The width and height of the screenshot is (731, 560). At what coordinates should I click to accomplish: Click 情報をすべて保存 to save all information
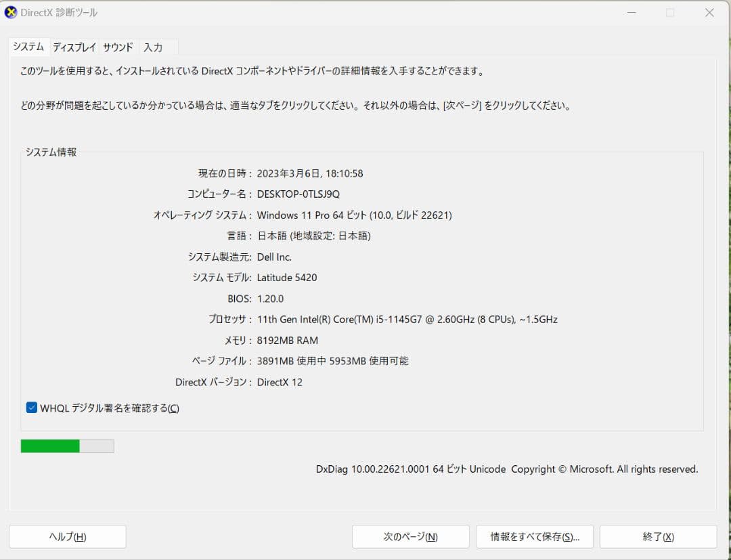(535, 536)
